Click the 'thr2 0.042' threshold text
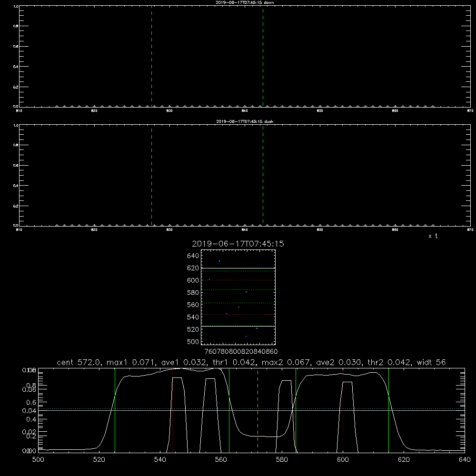 pyautogui.click(x=389, y=362)
